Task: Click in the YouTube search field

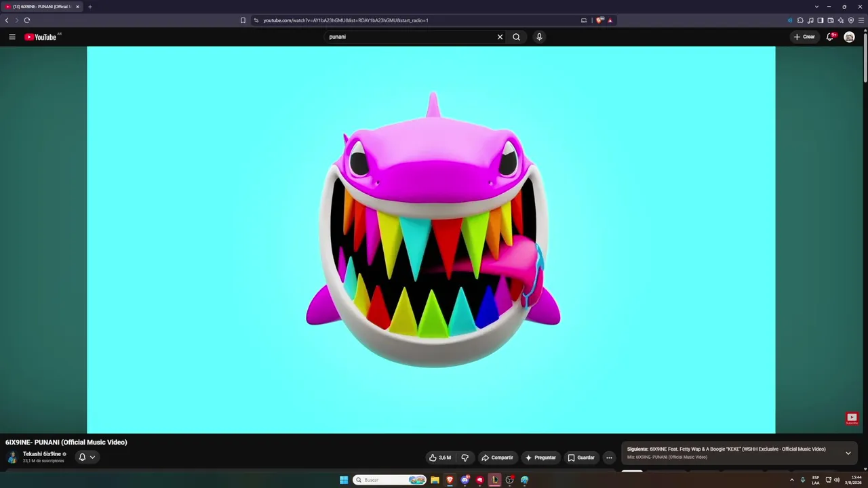Action: tap(410, 37)
